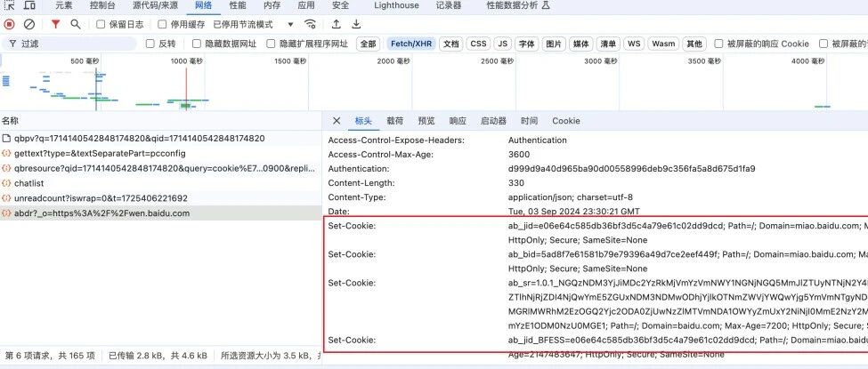Clear the network log
This screenshot has width=868, height=369.
click(x=29, y=24)
